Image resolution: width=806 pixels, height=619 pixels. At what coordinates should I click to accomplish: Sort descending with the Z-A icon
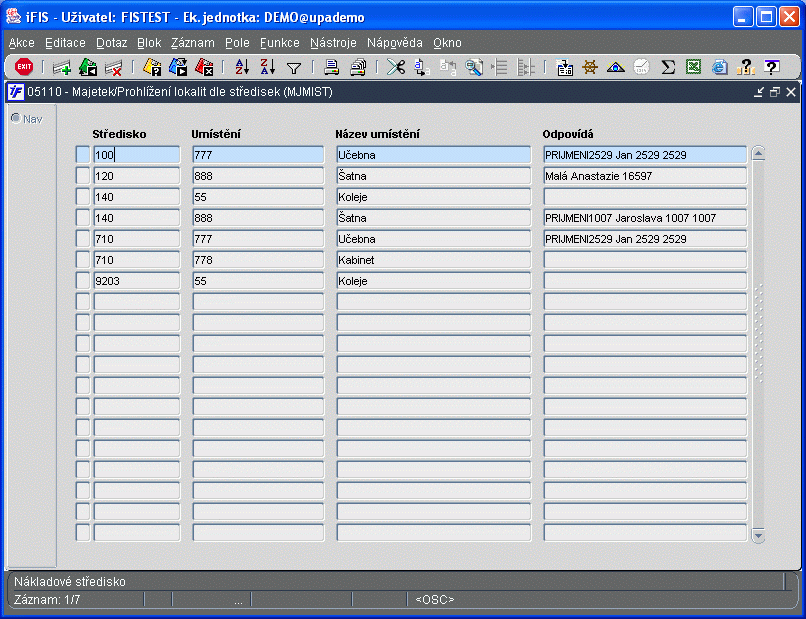pyautogui.click(x=268, y=67)
